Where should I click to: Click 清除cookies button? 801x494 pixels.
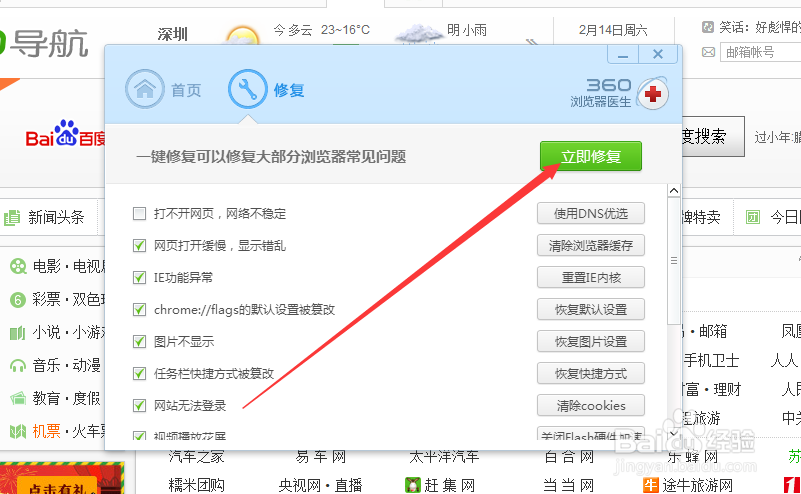point(591,406)
